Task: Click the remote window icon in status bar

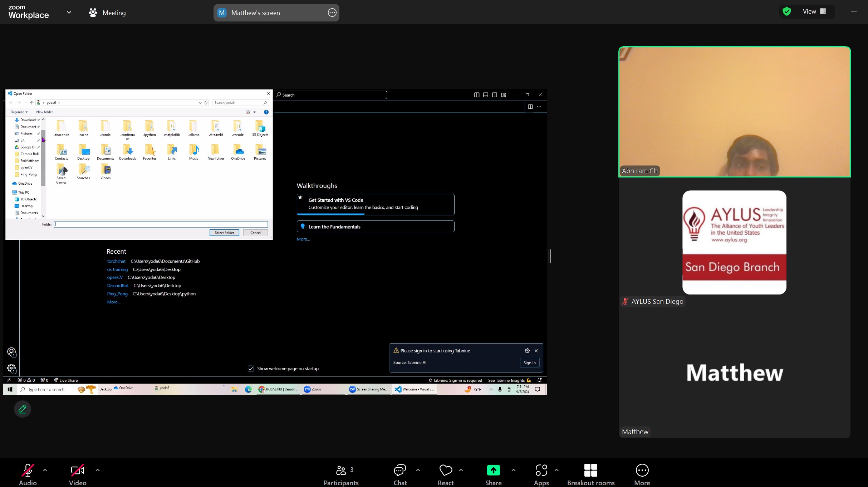Action: (9, 380)
